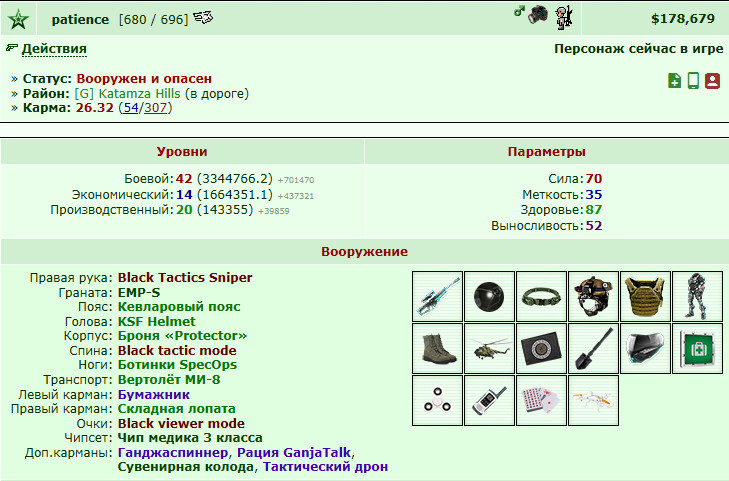Open the Сувенирная колода link

click(x=186, y=467)
